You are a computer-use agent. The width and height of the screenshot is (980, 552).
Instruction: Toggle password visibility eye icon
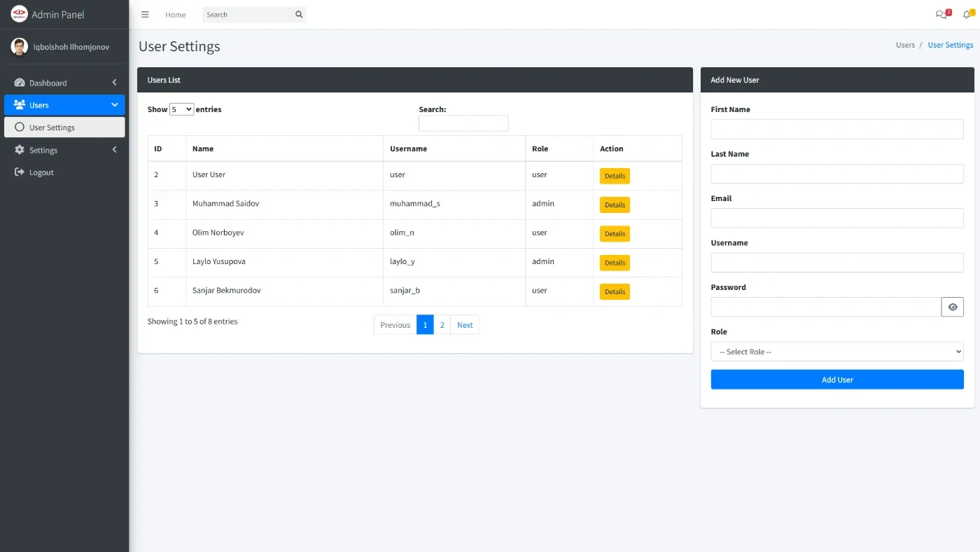953,307
